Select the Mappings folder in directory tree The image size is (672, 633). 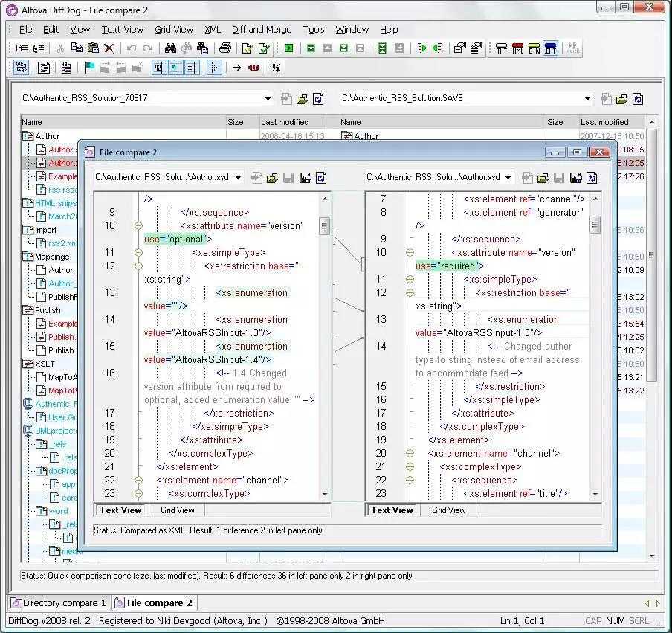click(x=52, y=257)
